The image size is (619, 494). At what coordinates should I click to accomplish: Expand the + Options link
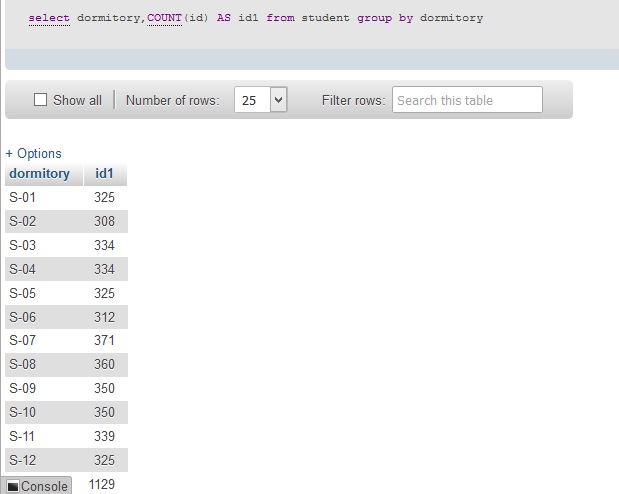tap(34, 153)
